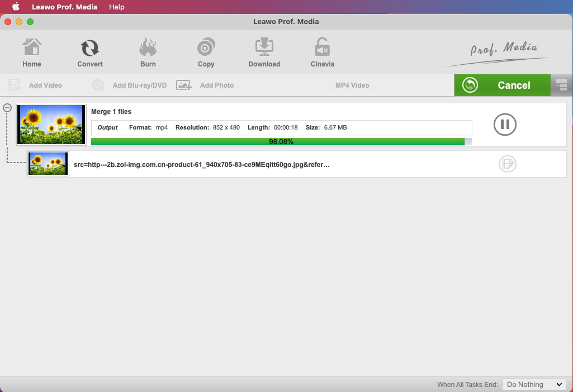Click the src=http---2b.zol-img.com.cn file name
573x392 pixels.
point(202,165)
